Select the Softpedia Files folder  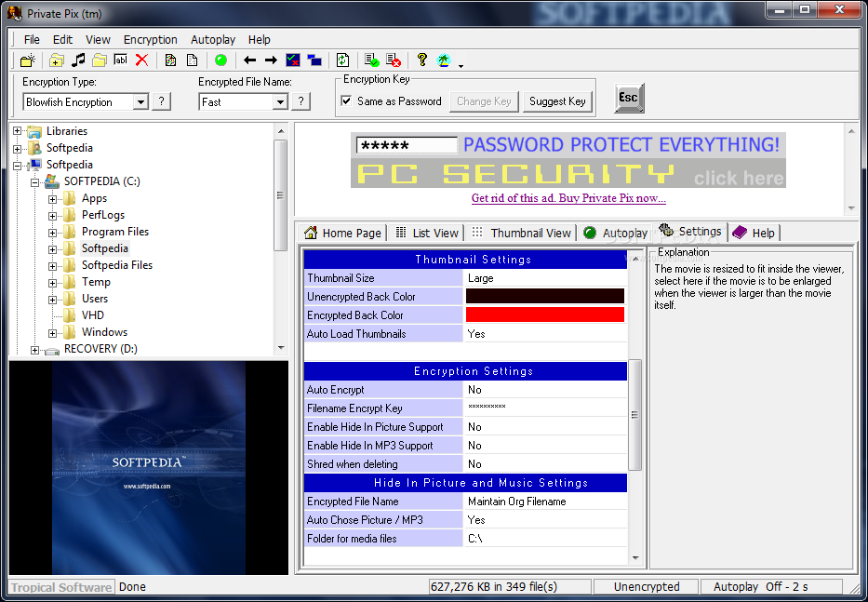(117, 265)
